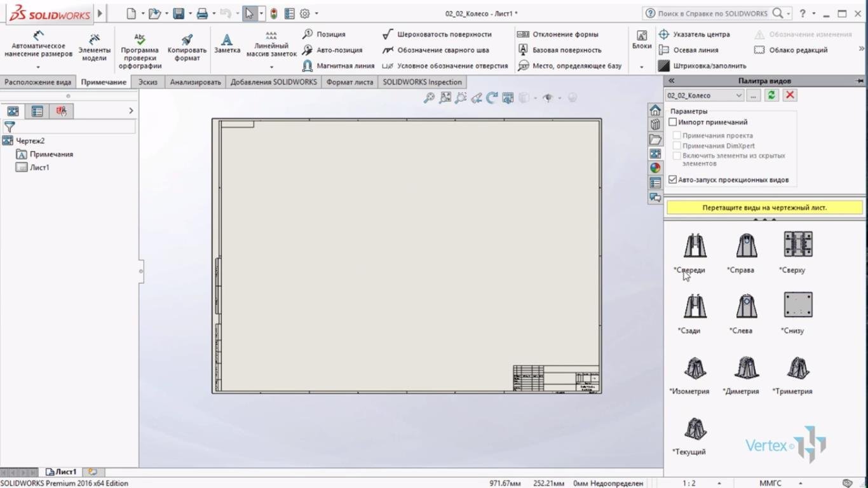Click the SOLIDWORKS help search field
The image size is (868, 488).
coord(714,13)
